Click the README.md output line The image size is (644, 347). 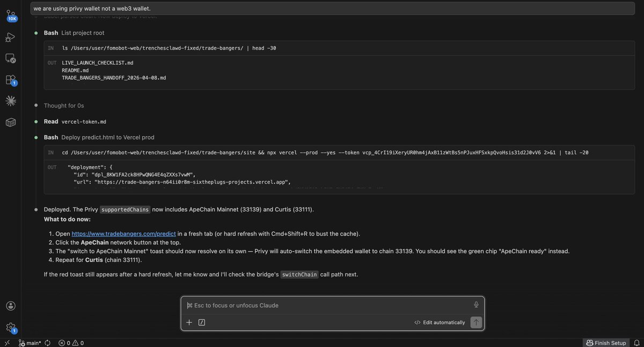[76, 70]
